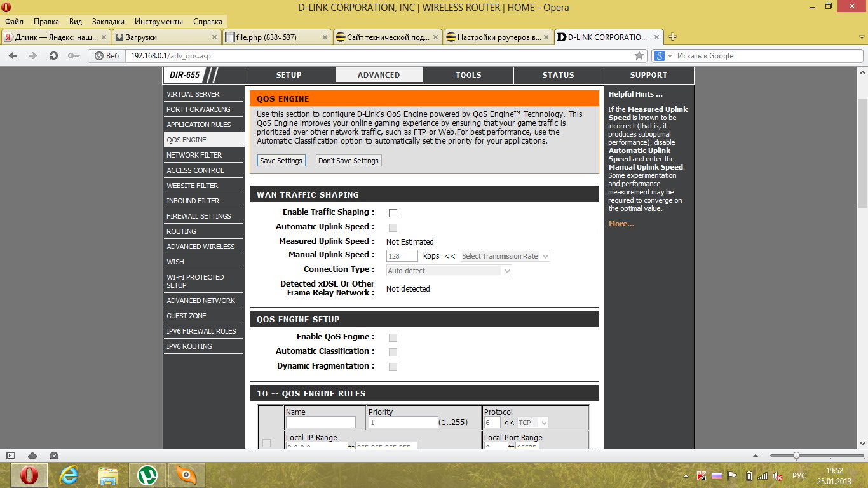Screen dimensions: 868x488
Task: Open Opera Turbo speedometer icon
Action: tap(53, 456)
